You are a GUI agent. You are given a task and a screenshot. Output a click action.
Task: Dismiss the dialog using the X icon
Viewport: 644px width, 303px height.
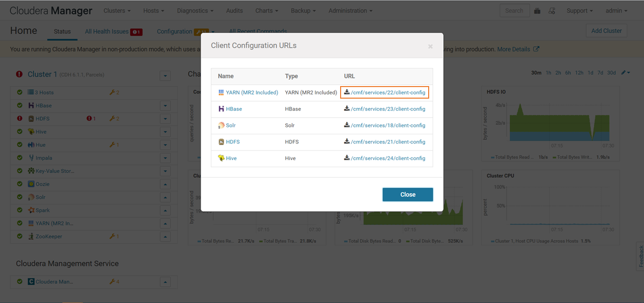(430, 46)
